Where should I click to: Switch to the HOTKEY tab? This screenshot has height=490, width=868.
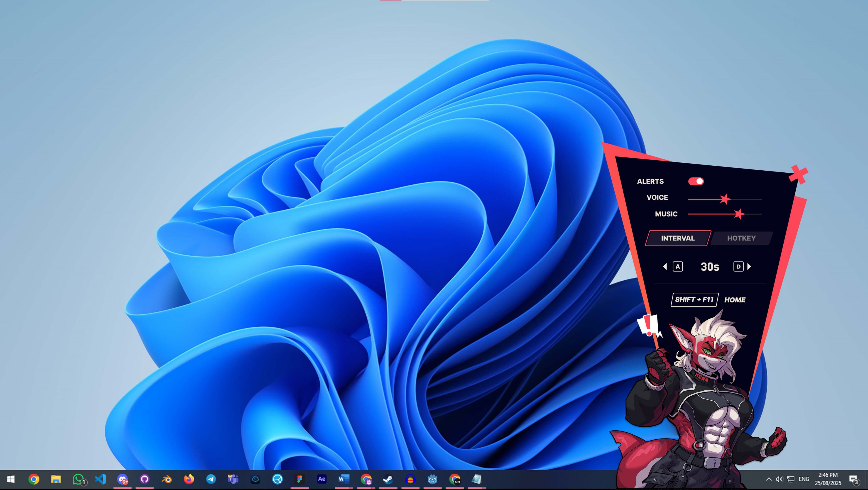pyautogui.click(x=741, y=238)
